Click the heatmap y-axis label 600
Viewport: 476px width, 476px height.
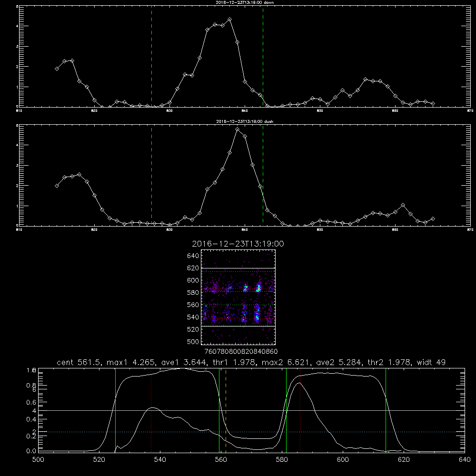[193, 280]
